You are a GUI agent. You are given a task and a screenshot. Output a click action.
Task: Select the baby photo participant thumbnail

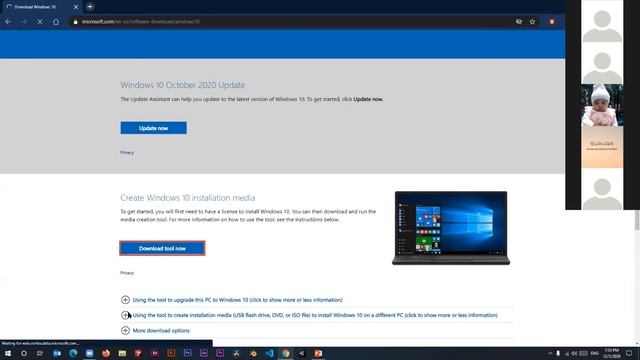click(x=602, y=105)
